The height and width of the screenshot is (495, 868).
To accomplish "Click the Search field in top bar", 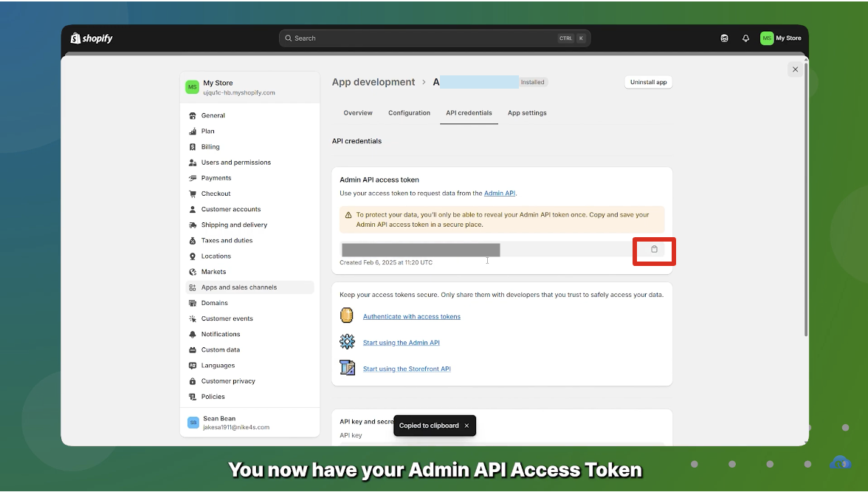I will pyautogui.click(x=435, y=38).
